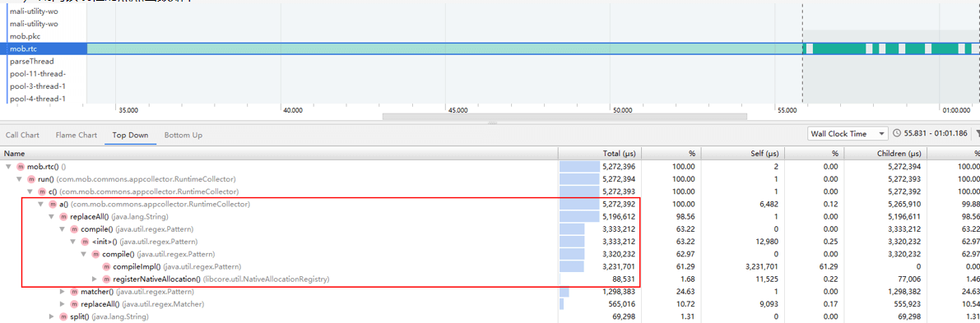Click the children value 5,265,910
This screenshot has width=980, height=323.
point(903,205)
